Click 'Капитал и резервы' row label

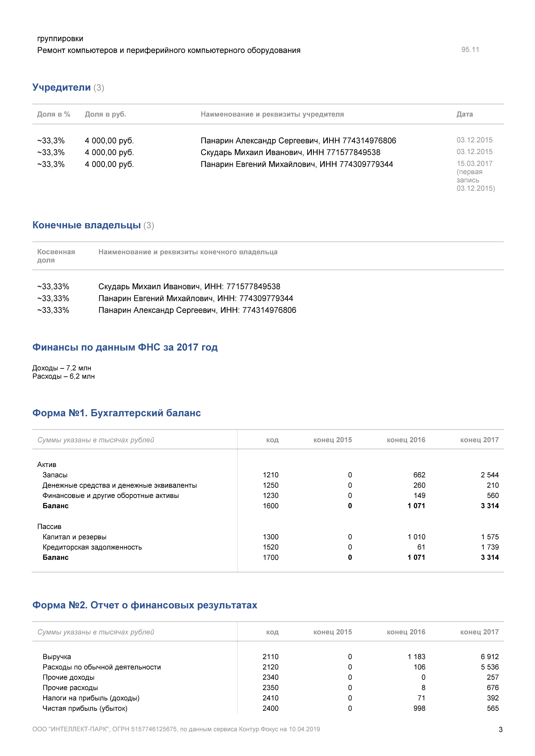(75, 537)
